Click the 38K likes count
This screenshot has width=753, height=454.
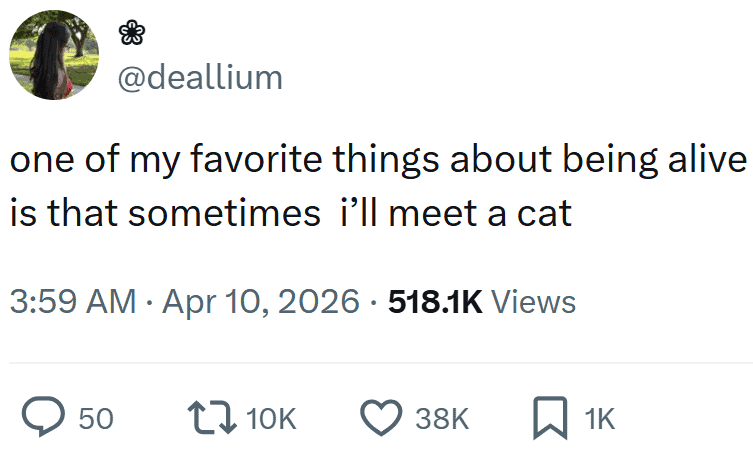point(439,418)
